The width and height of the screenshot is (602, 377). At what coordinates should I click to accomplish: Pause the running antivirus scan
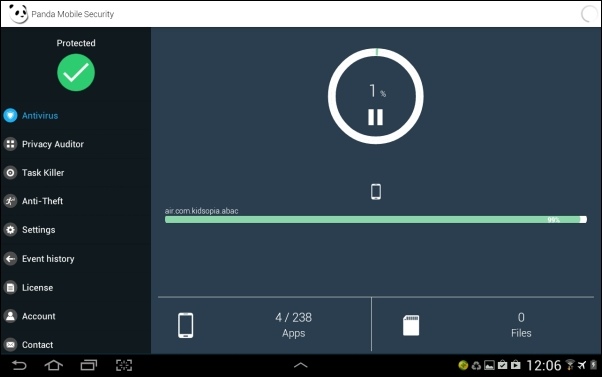375,117
